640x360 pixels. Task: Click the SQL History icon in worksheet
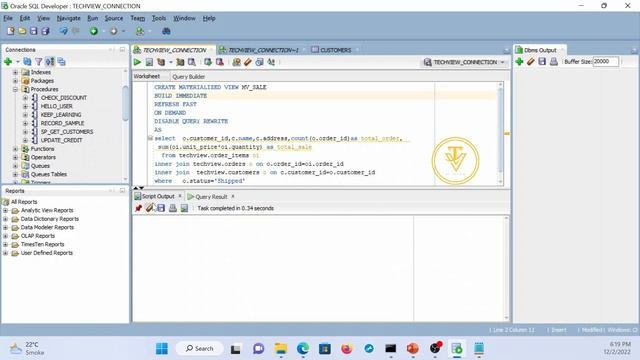click(259, 62)
